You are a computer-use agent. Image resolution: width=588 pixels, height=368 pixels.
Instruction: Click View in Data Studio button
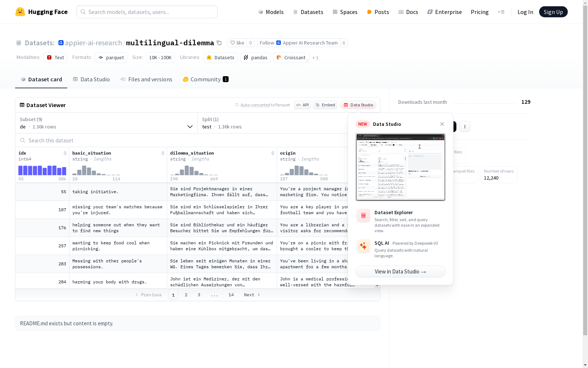point(401,272)
